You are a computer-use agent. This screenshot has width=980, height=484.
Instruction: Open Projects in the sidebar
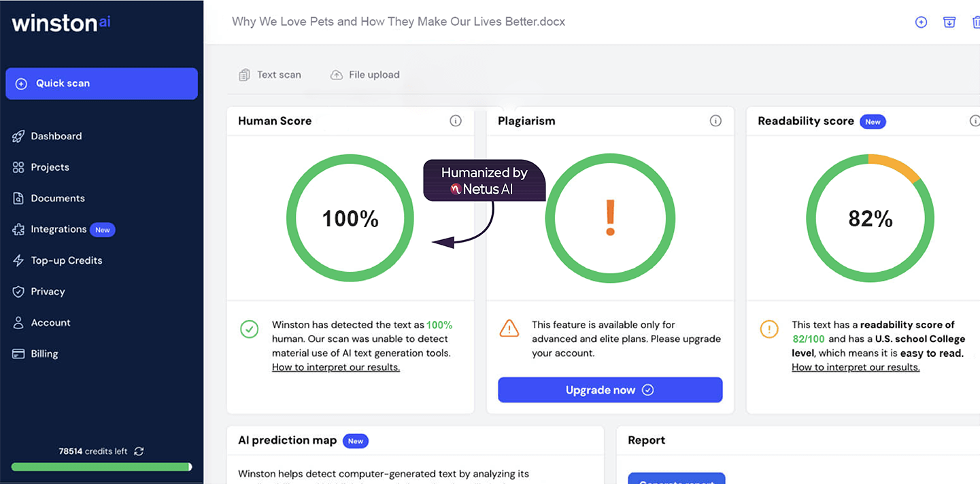pos(50,167)
